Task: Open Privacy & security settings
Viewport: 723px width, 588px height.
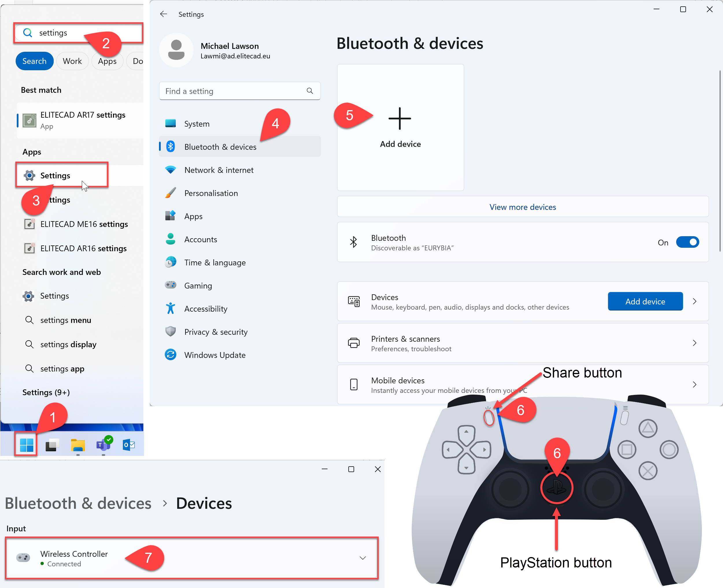Action: pos(216,332)
